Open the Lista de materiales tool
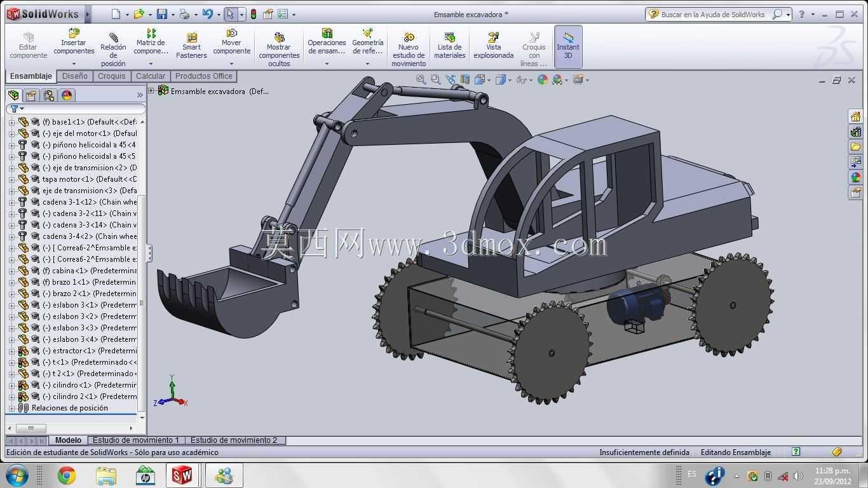Image resolution: width=868 pixels, height=488 pixels. (x=450, y=46)
